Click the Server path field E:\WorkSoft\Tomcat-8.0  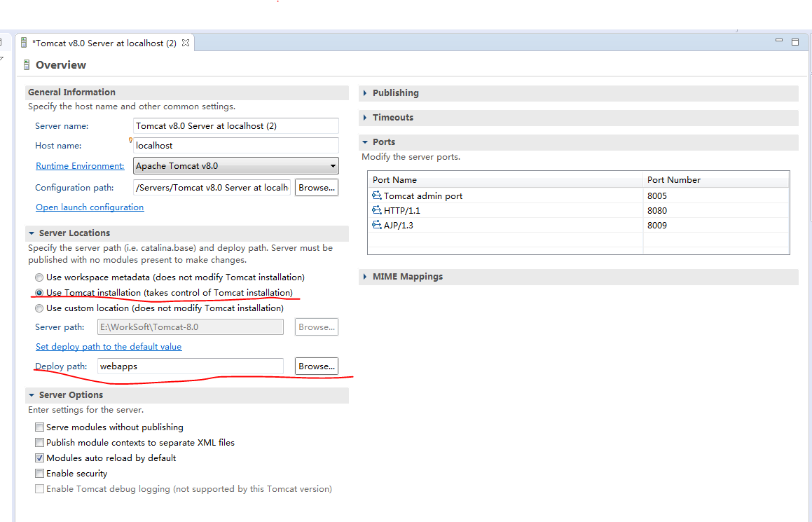190,327
